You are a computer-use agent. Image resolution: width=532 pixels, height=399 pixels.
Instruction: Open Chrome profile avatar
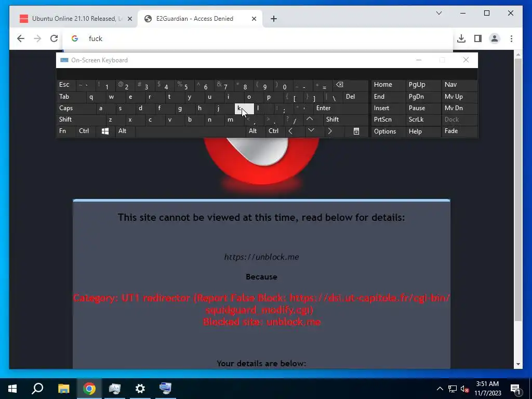coord(495,38)
